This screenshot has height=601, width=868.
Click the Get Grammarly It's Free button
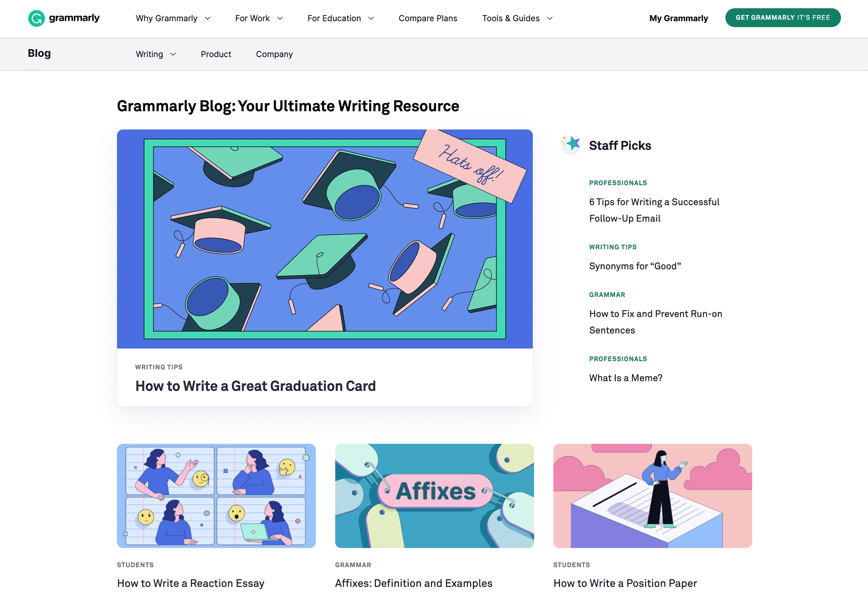pyautogui.click(x=783, y=18)
